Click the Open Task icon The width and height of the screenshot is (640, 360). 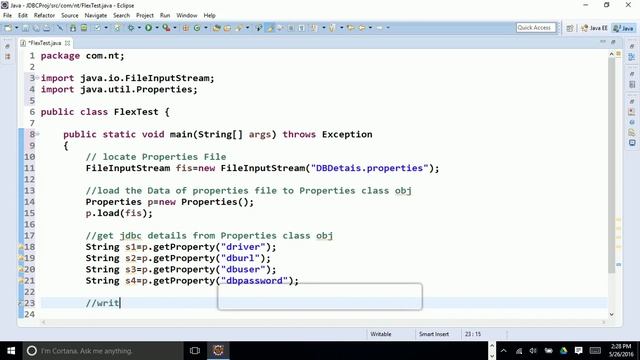(x=227, y=28)
